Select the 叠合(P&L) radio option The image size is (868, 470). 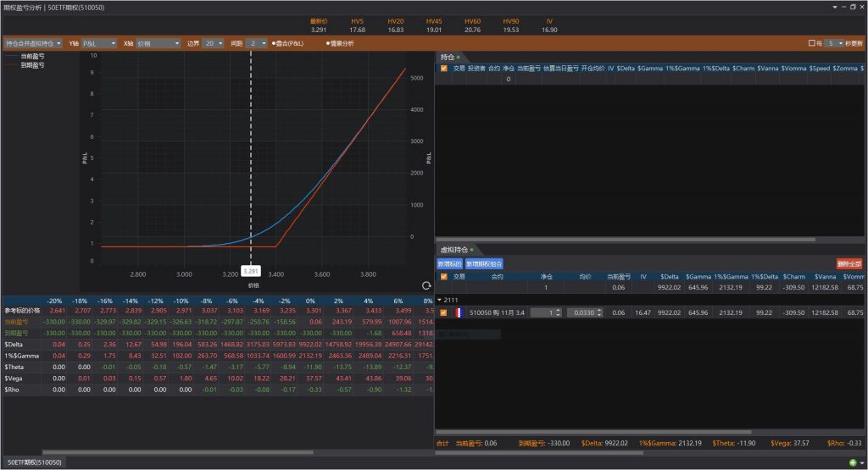[x=274, y=42]
